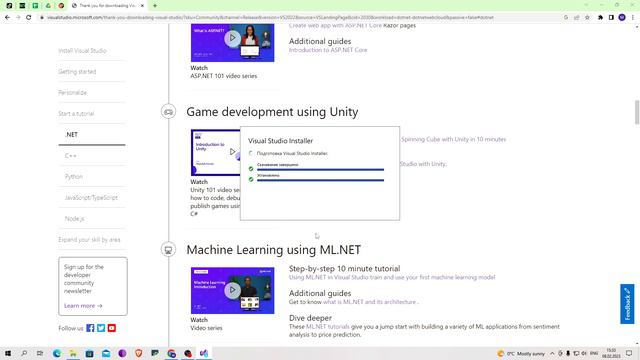
Task: Click the game controller section icon
Action: 169,112
